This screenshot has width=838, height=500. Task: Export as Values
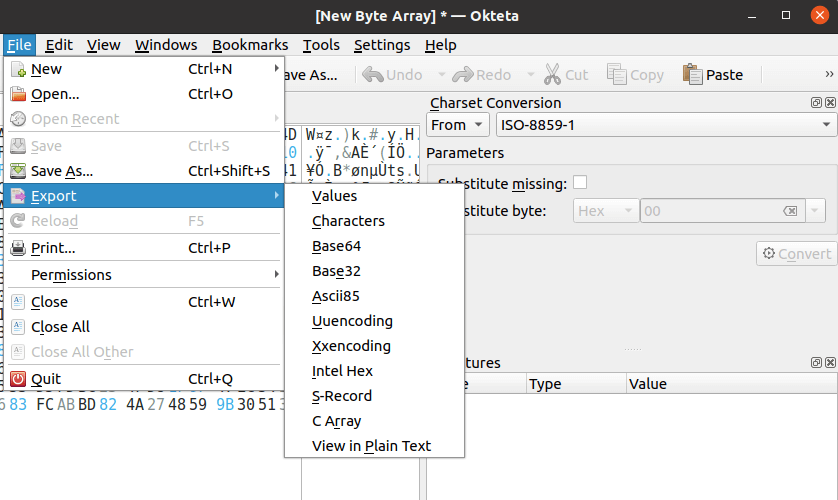pos(374,196)
